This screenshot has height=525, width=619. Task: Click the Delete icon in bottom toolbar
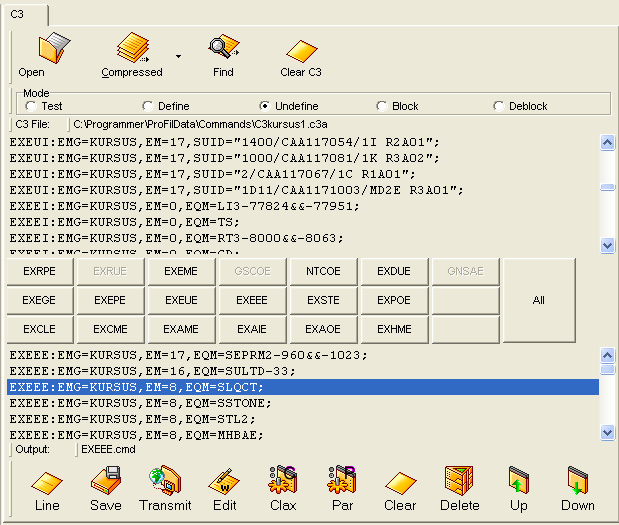[460, 482]
